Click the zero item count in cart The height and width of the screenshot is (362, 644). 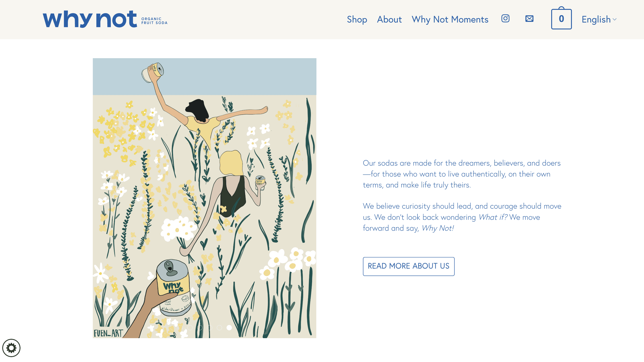point(561,19)
